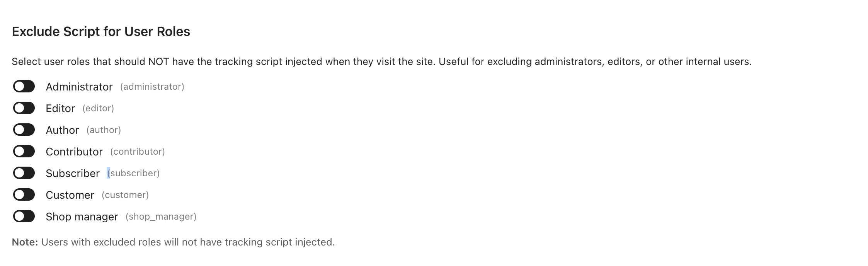868x266 pixels.
Task: Click the (administrator) slug text
Action: point(152,87)
